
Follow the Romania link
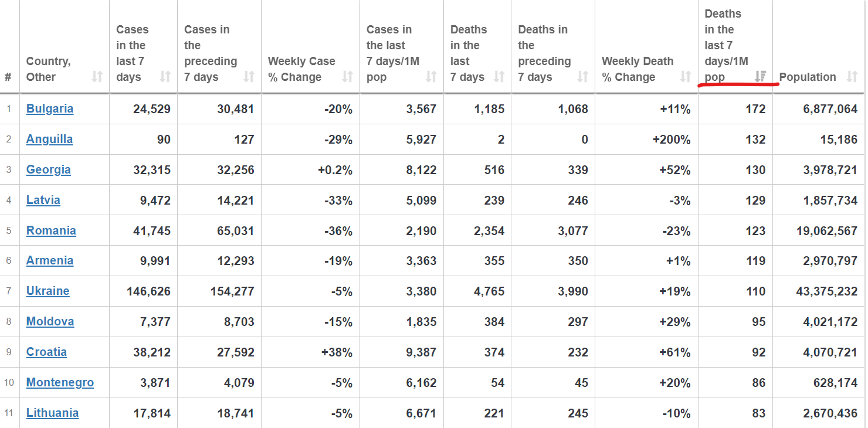tap(51, 230)
